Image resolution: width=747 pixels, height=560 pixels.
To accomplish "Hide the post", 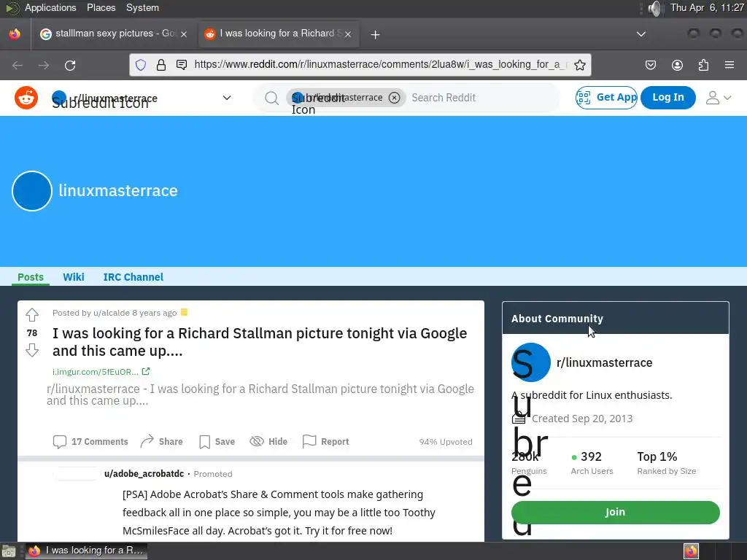I will pos(268,441).
